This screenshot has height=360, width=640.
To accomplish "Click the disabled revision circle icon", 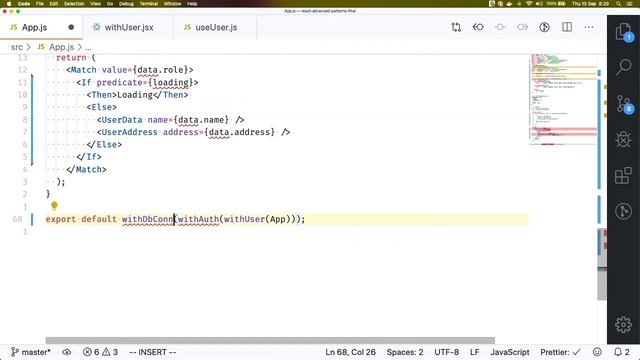I will click(500, 27).
